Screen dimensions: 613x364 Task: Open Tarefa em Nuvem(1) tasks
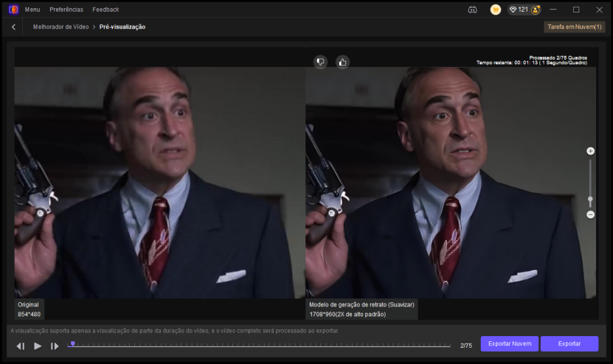(575, 27)
